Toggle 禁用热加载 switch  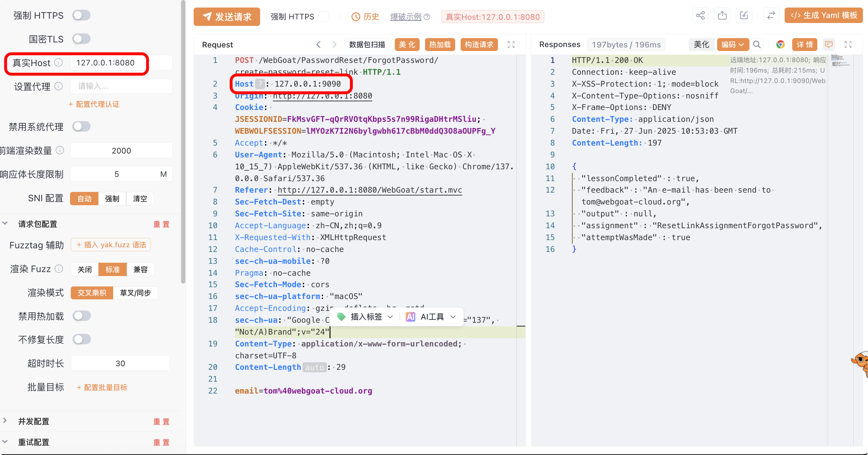82,316
